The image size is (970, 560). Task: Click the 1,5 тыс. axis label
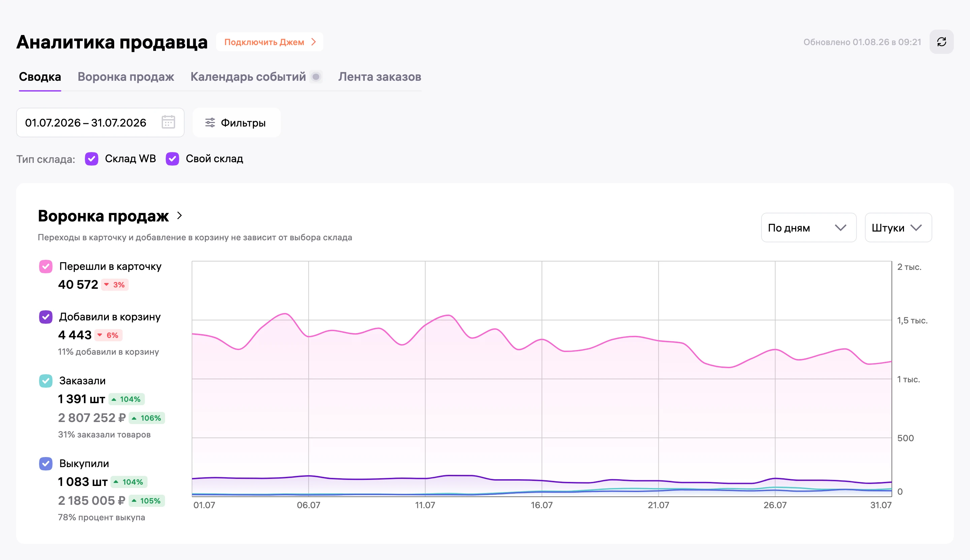[x=912, y=320]
